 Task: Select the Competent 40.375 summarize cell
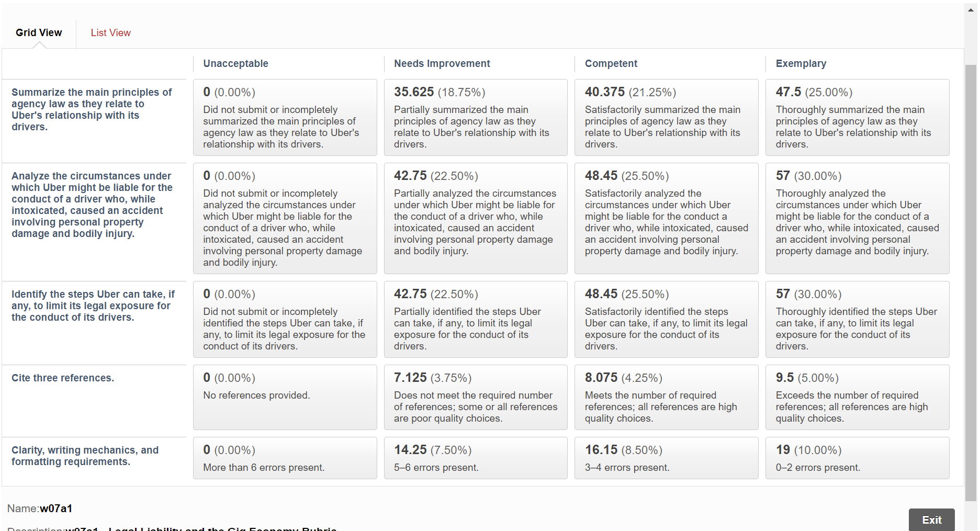666,117
